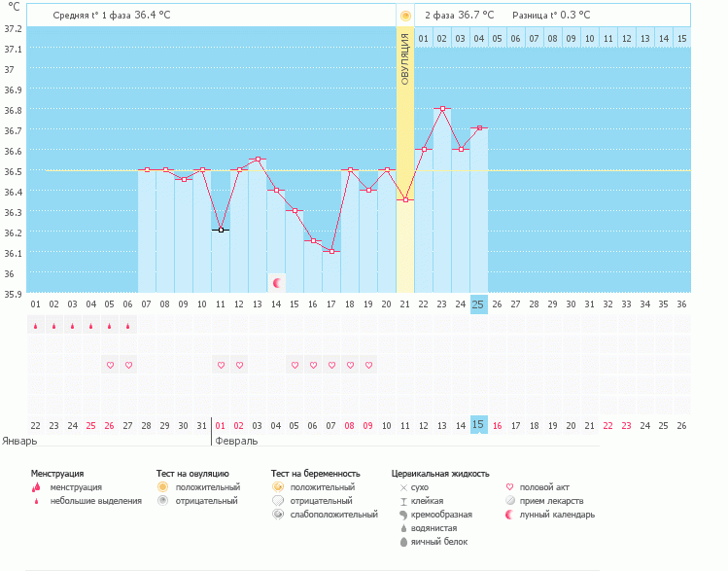This screenshot has height=571, width=728.
Task: Select the highlighted cycle day 25 cell
Action: point(478,303)
